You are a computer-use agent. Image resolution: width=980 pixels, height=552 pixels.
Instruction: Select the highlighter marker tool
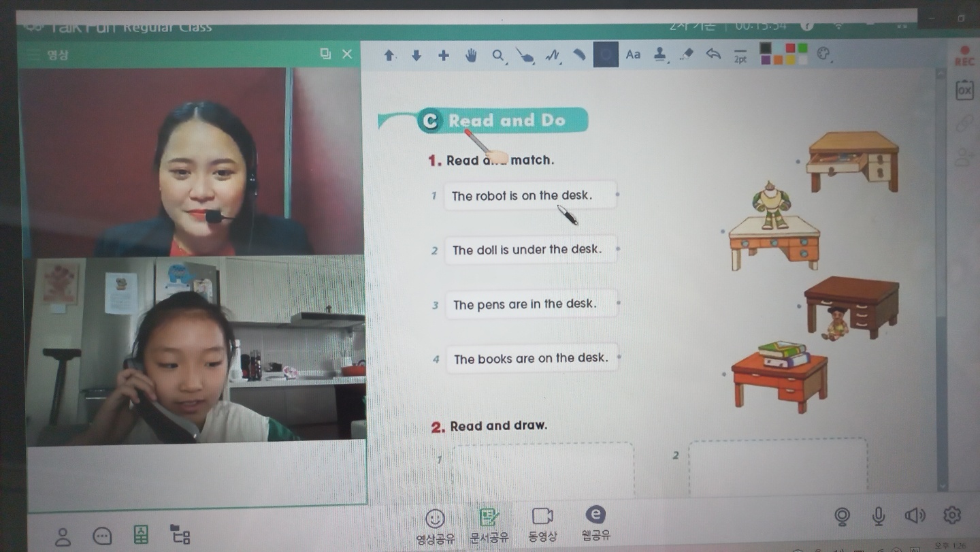[x=578, y=54]
